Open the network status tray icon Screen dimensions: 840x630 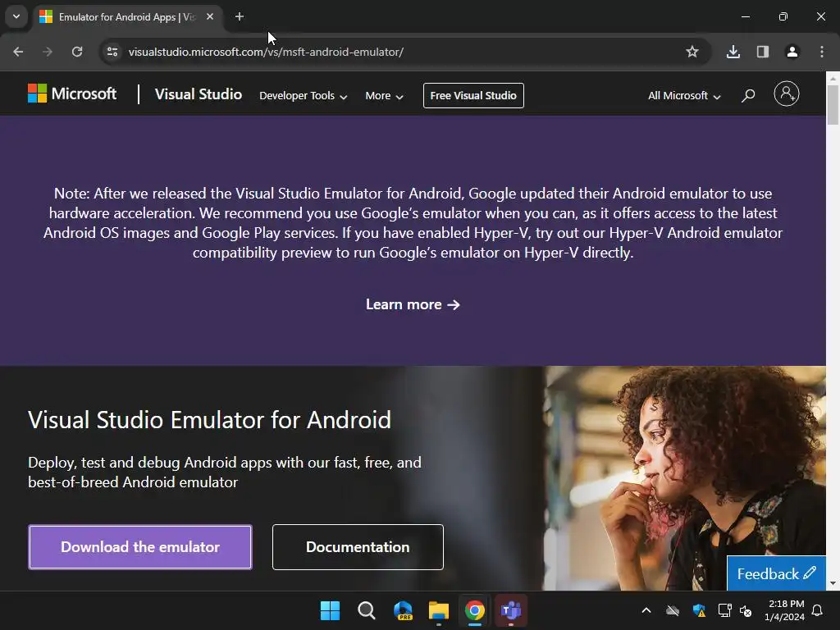click(725, 610)
